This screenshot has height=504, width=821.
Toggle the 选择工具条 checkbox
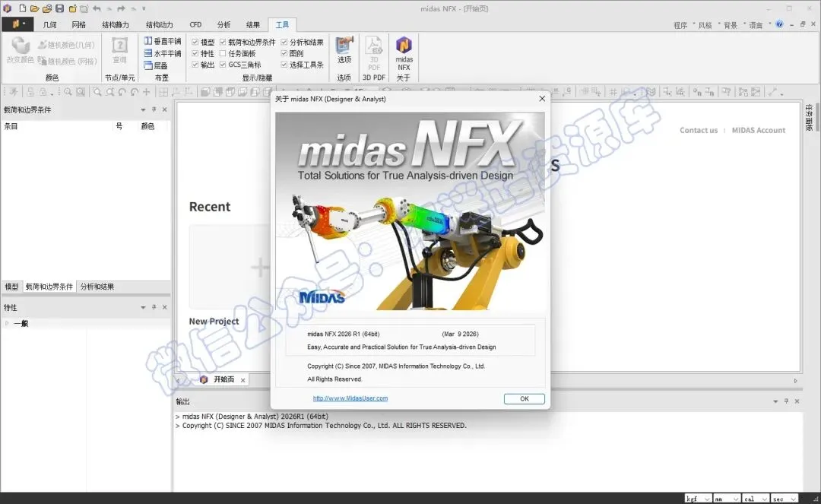(x=284, y=65)
